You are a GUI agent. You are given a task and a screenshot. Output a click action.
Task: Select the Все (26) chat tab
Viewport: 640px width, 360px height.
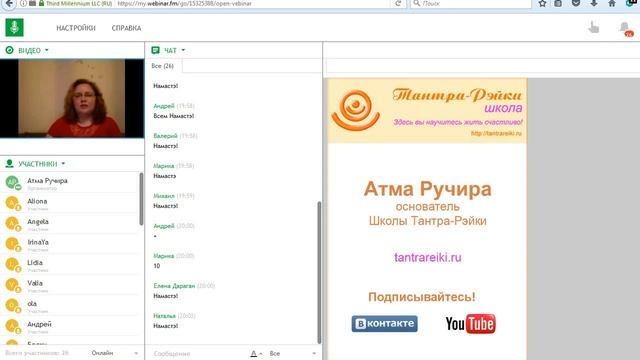coord(163,66)
